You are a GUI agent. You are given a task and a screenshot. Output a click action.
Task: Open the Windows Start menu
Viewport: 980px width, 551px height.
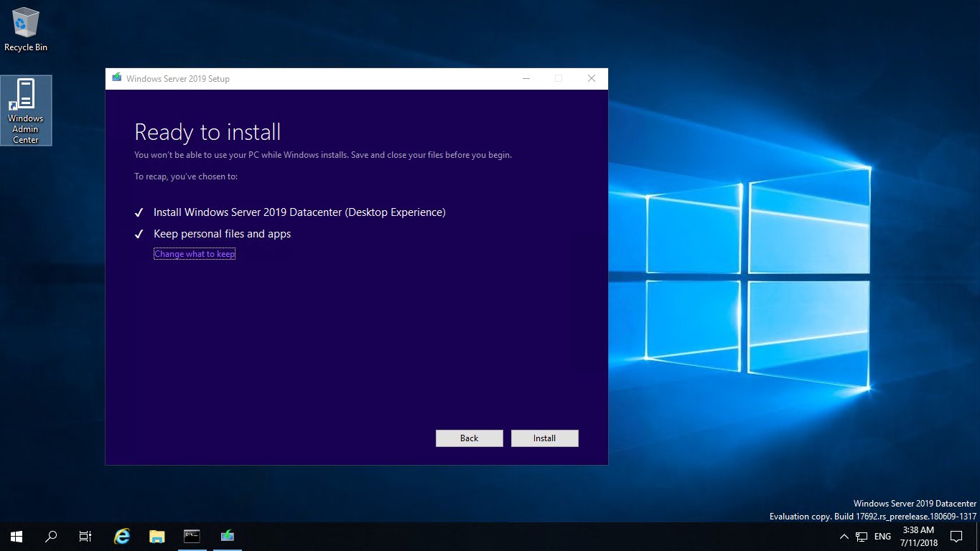pos(17,536)
